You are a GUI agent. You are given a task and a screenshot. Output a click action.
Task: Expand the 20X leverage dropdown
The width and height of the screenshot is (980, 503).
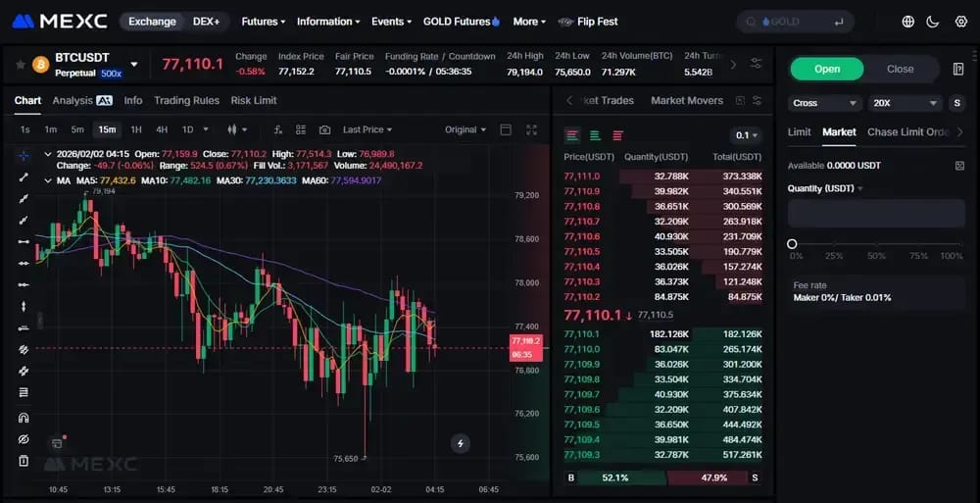coord(906,103)
